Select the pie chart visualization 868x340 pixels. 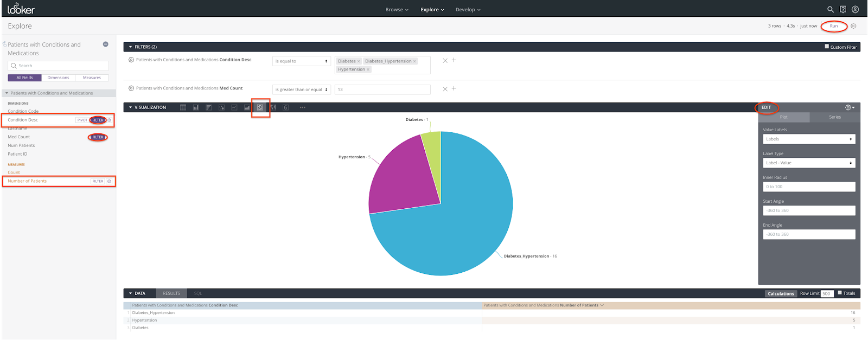[260, 107]
